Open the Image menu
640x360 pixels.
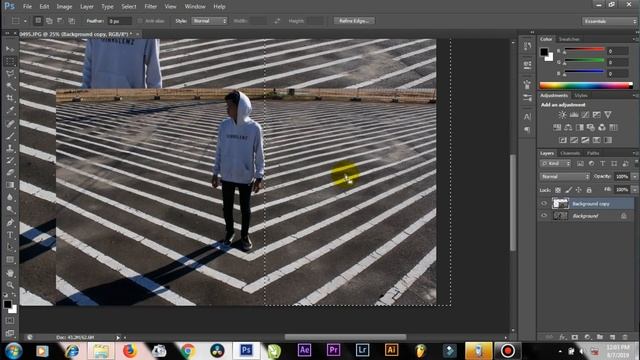click(64, 7)
